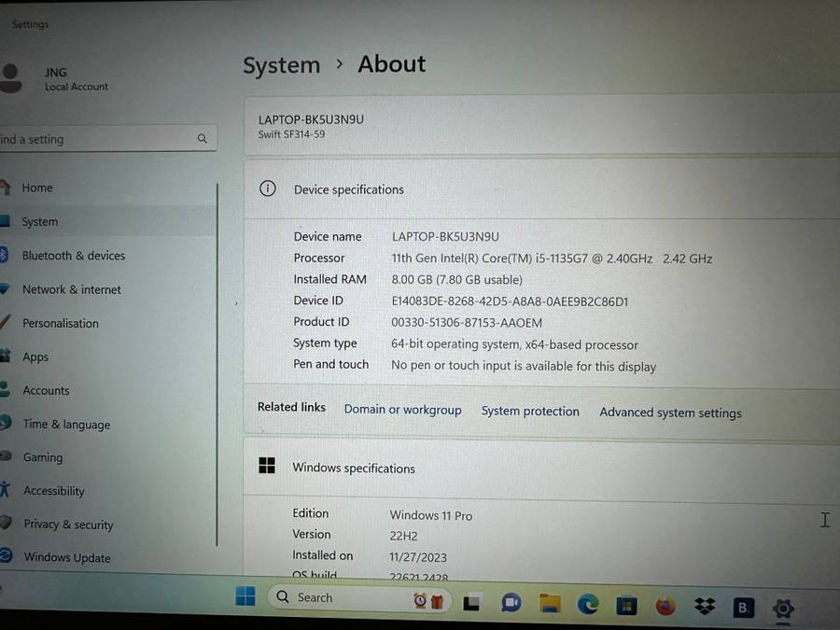Viewport: 840px width, 630px height.
Task: Click the Accounts person icon
Action: 7,390
